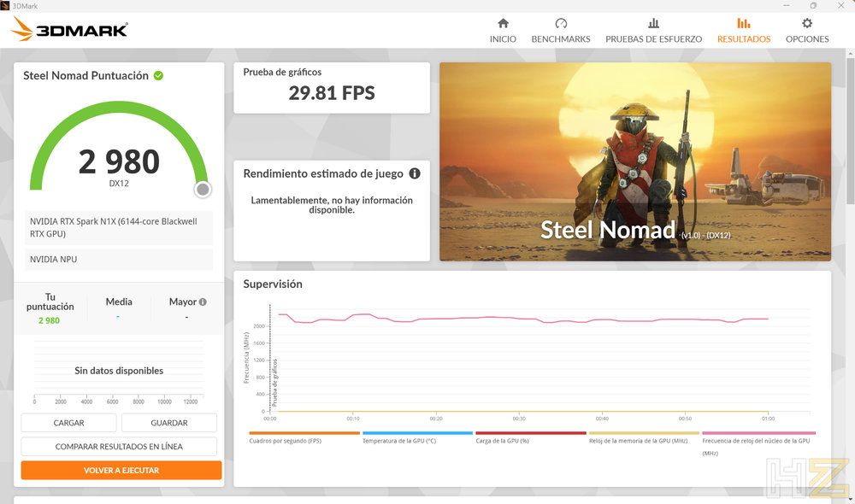Click the info icon next to Mayor

click(x=203, y=302)
